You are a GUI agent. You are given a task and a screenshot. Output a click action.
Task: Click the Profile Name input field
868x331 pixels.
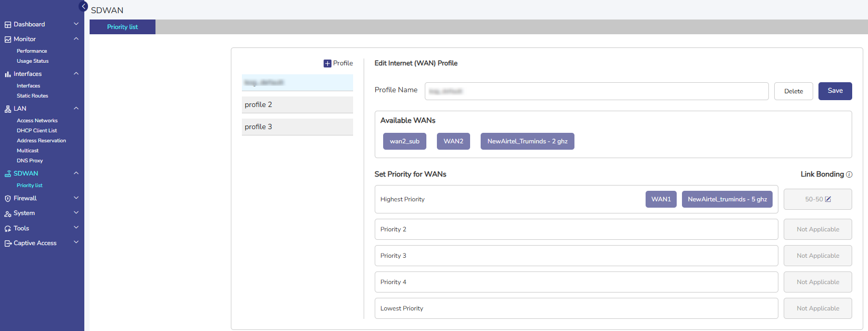(596, 91)
